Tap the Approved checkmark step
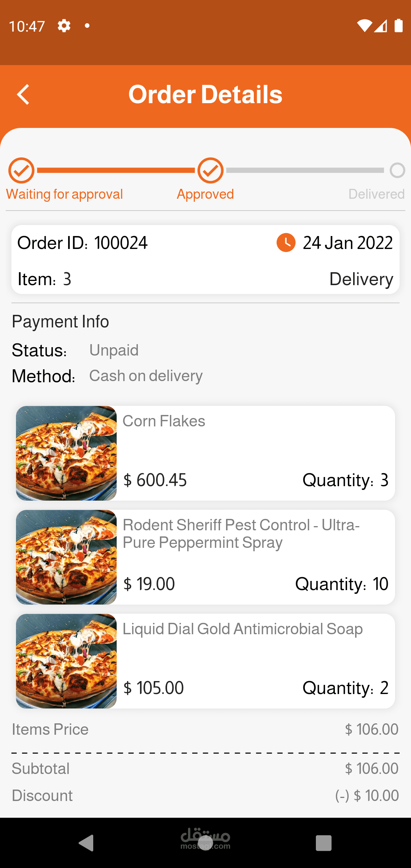411x868 pixels. tap(210, 171)
